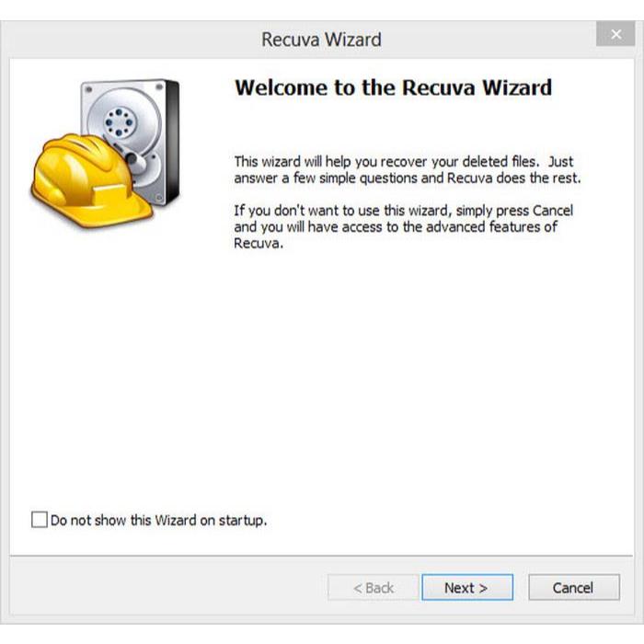Click the "Do not show this Wizard on startup" label
Screen dimensions: 644x644
(x=158, y=521)
